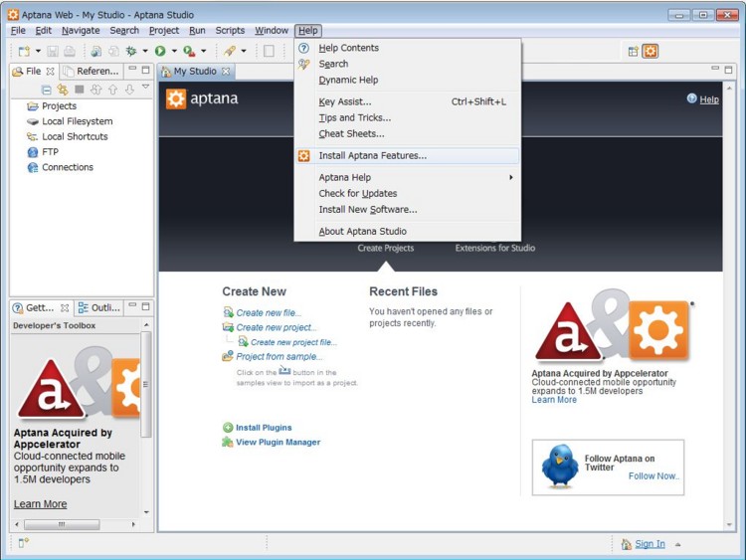Image resolution: width=746 pixels, height=560 pixels.
Task: Click the External Tools run icon
Action: [x=189, y=51]
